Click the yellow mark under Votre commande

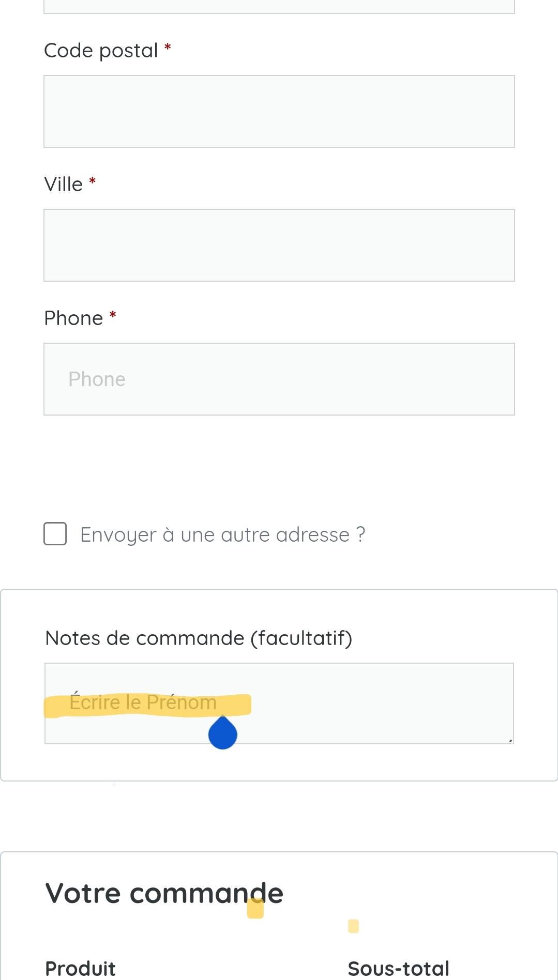(x=255, y=908)
